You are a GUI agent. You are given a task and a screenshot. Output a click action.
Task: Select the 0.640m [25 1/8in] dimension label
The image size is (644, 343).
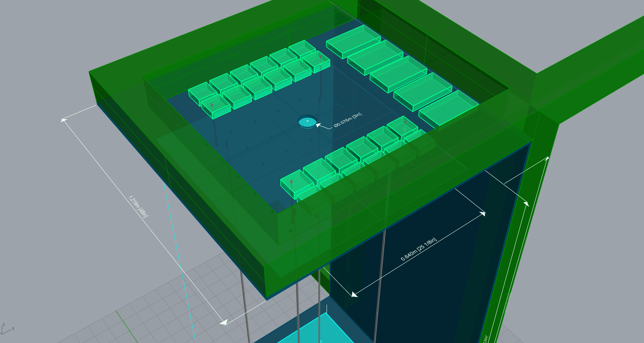(419, 249)
